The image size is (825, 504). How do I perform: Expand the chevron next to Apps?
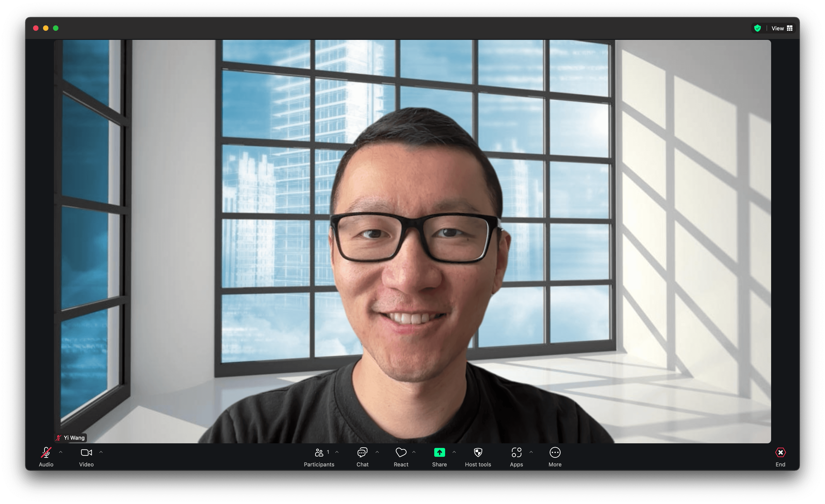point(531,452)
